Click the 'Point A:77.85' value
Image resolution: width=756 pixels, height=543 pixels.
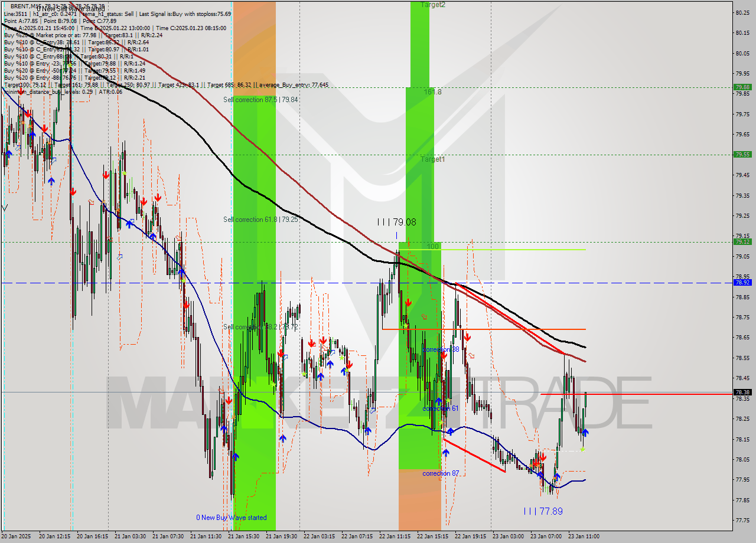click(21, 21)
